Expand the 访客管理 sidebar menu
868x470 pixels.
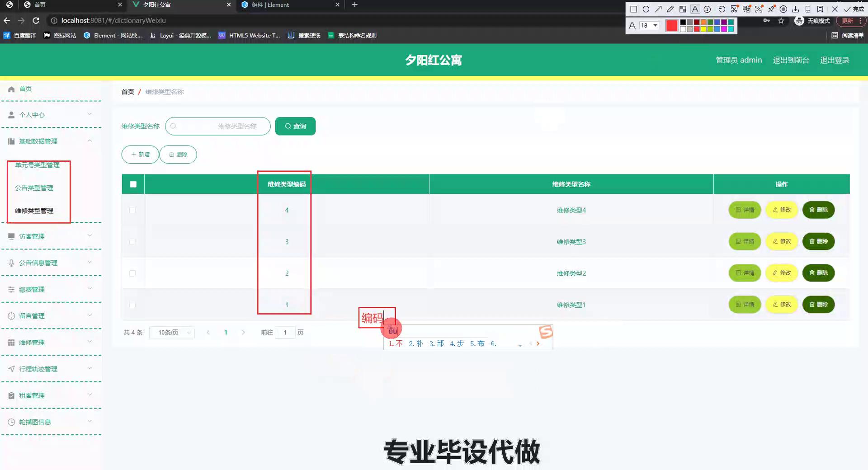tap(50, 236)
